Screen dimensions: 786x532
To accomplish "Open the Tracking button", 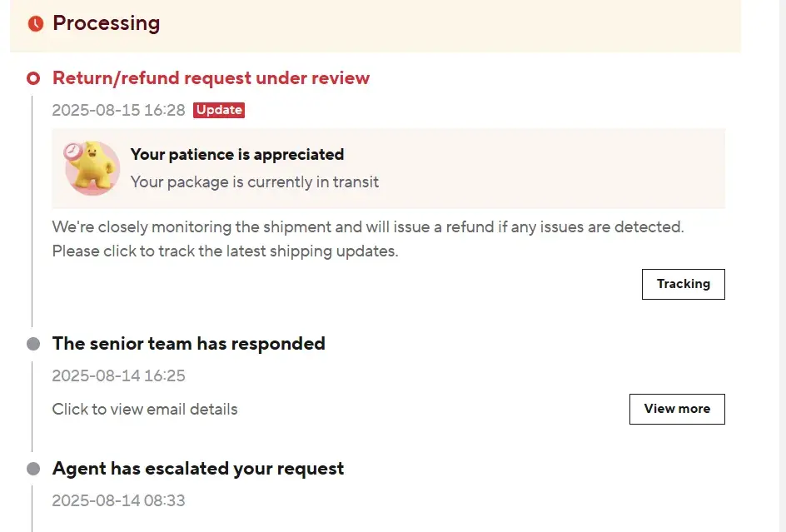I will (683, 284).
